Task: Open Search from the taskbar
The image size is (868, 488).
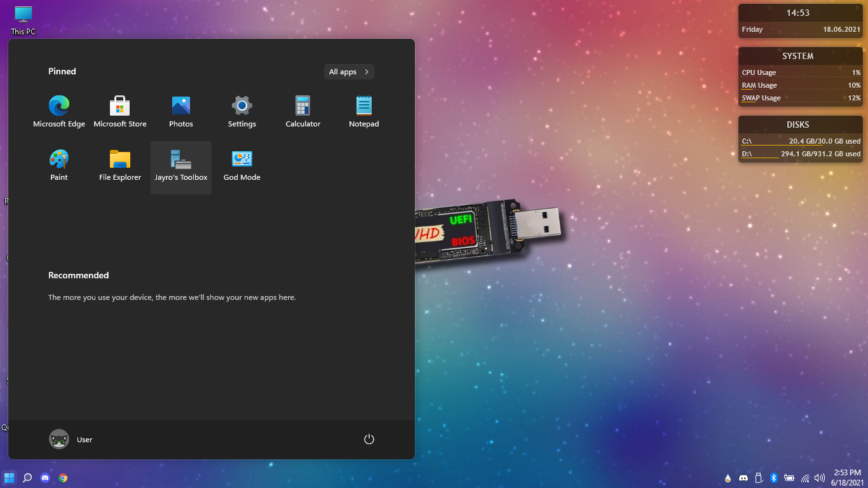Action: coord(27,478)
